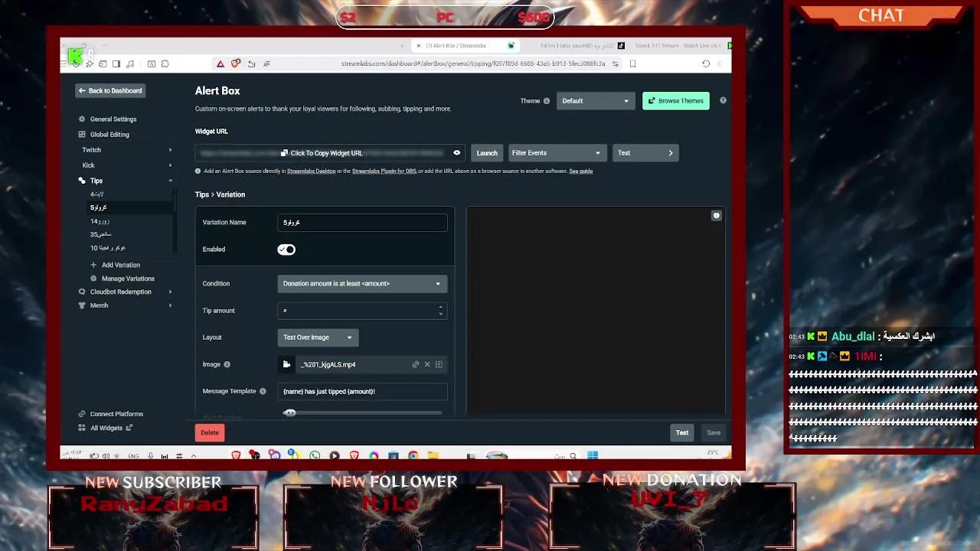This screenshot has height=551, width=980.
Task: Open the media gallery grid icon
Action: click(x=439, y=364)
